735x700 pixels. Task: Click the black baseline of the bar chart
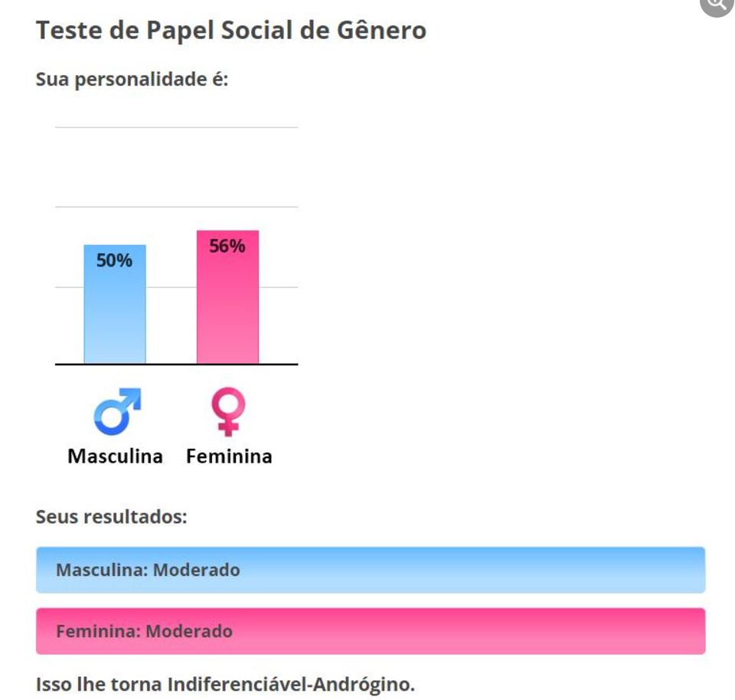[177, 365]
